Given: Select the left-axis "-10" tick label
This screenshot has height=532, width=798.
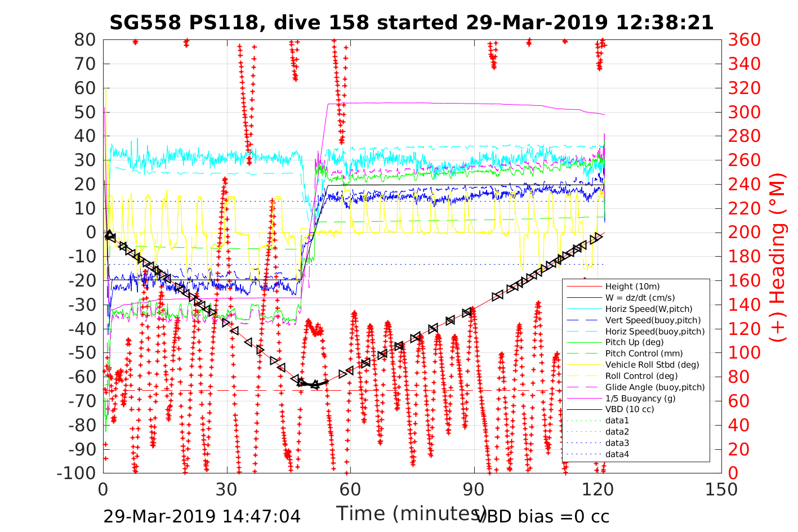Looking at the screenshot, I should (x=82, y=256).
